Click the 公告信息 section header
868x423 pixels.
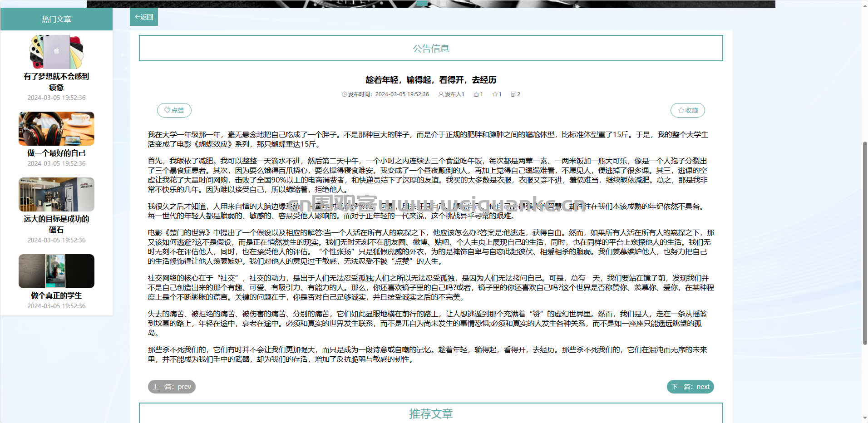click(431, 49)
